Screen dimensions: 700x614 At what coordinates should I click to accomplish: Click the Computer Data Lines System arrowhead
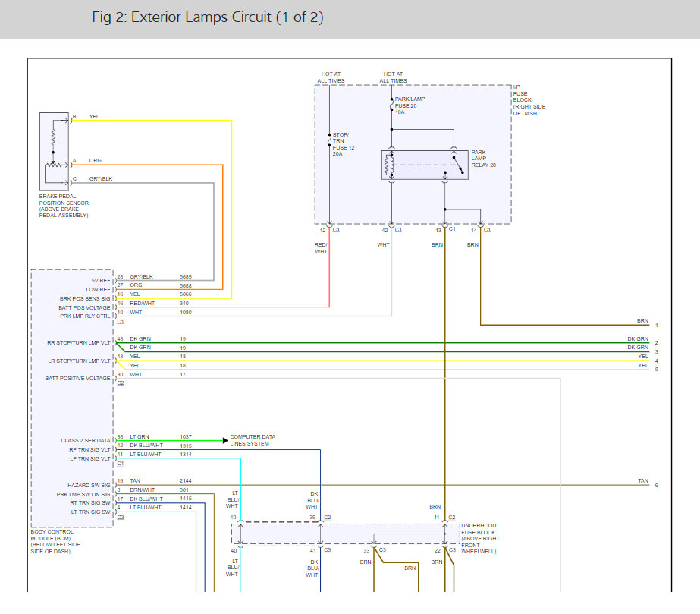[x=224, y=439]
